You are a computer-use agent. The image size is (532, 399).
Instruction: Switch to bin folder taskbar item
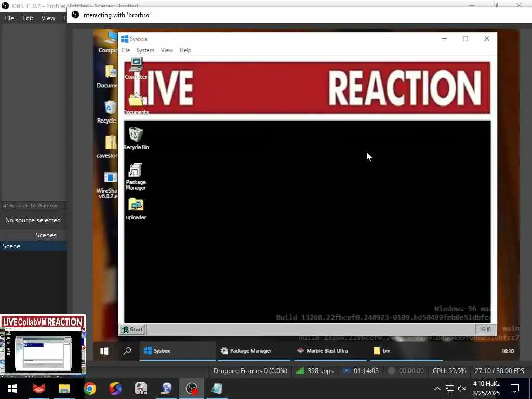coord(405,351)
